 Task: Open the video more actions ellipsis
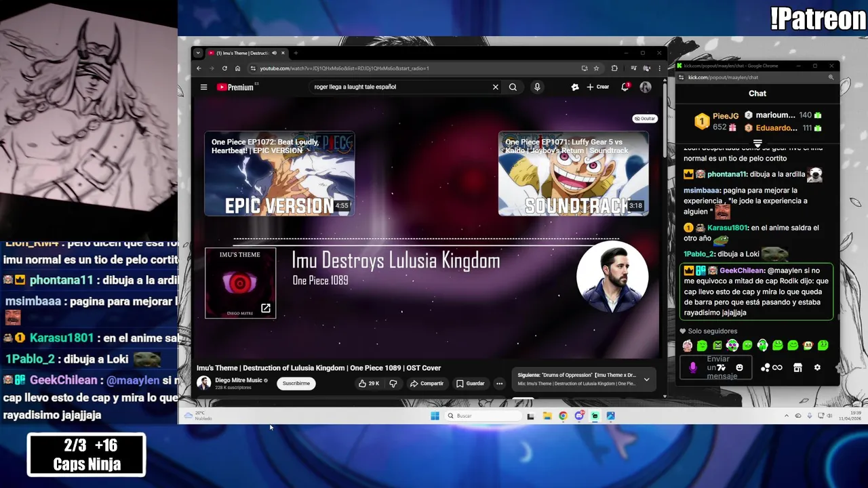pyautogui.click(x=499, y=384)
